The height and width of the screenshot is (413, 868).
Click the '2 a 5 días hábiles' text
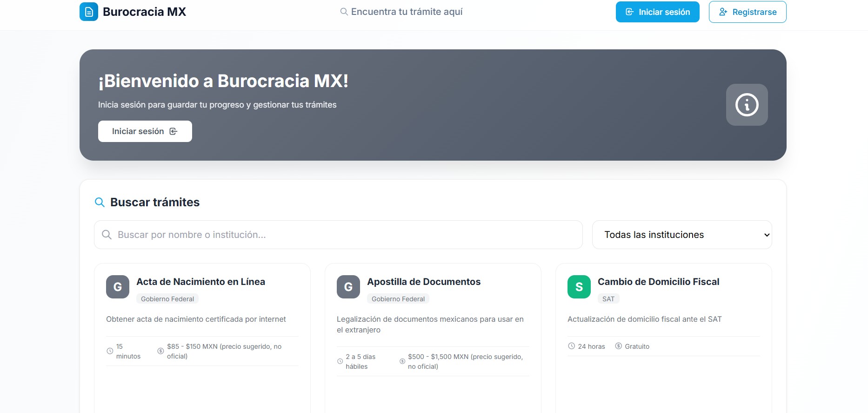361,361
